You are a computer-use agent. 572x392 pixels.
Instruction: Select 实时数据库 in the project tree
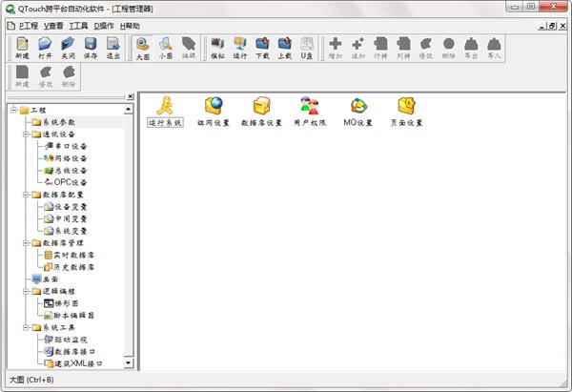coord(77,255)
